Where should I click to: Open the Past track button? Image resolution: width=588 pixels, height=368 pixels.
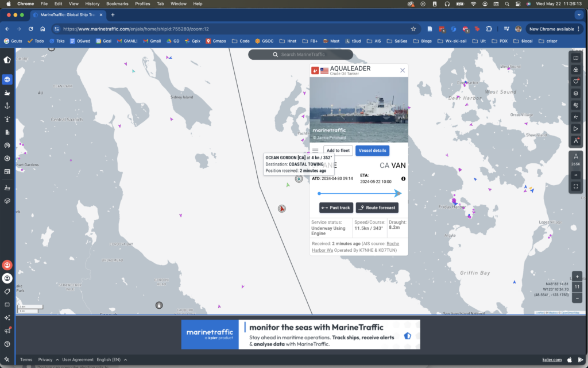tap(336, 208)
